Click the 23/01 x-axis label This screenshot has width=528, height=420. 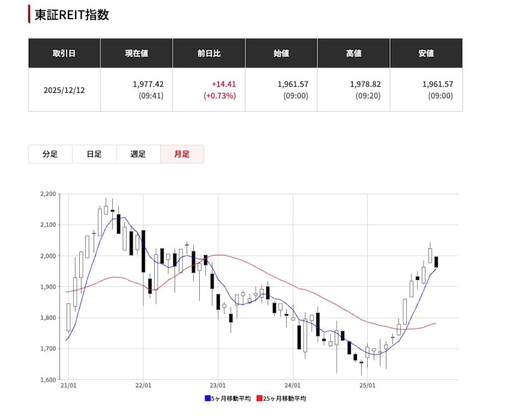coord(218,385)
